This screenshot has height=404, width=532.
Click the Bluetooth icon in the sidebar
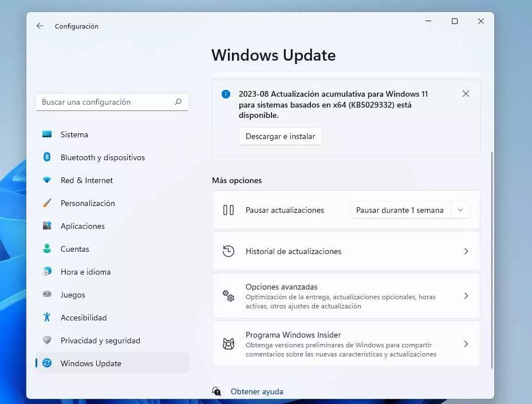(47, 157)
